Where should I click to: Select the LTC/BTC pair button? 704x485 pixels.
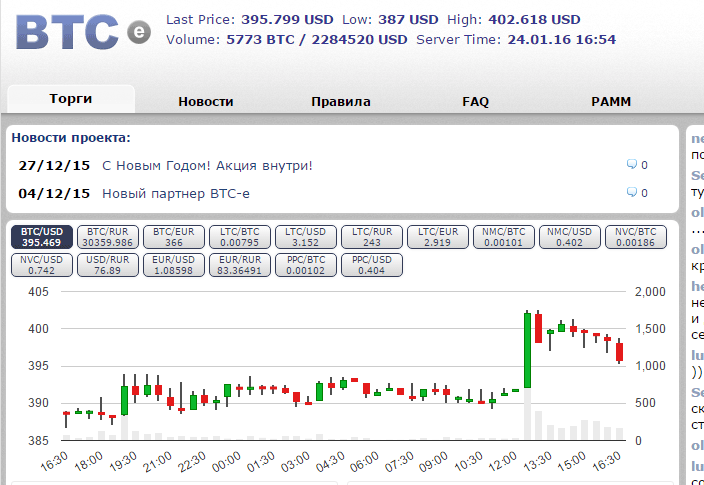(240, 237)
